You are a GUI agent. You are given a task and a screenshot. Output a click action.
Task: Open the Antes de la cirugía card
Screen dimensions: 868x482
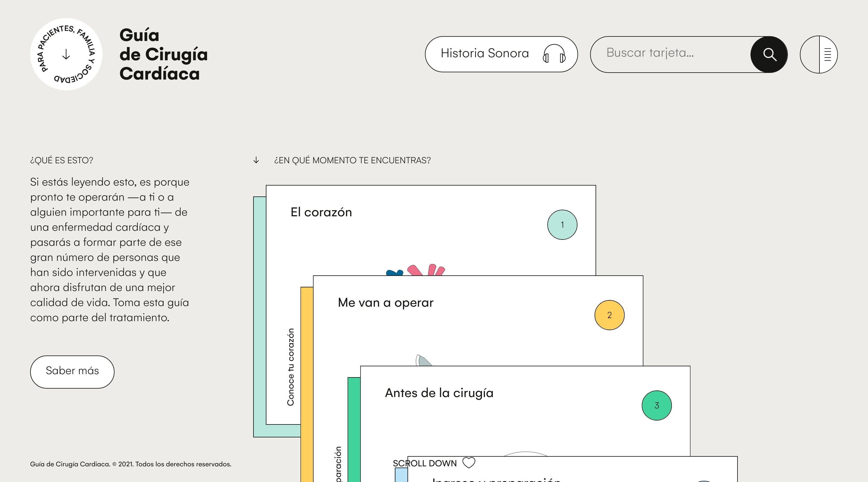(x=439, y=393)
